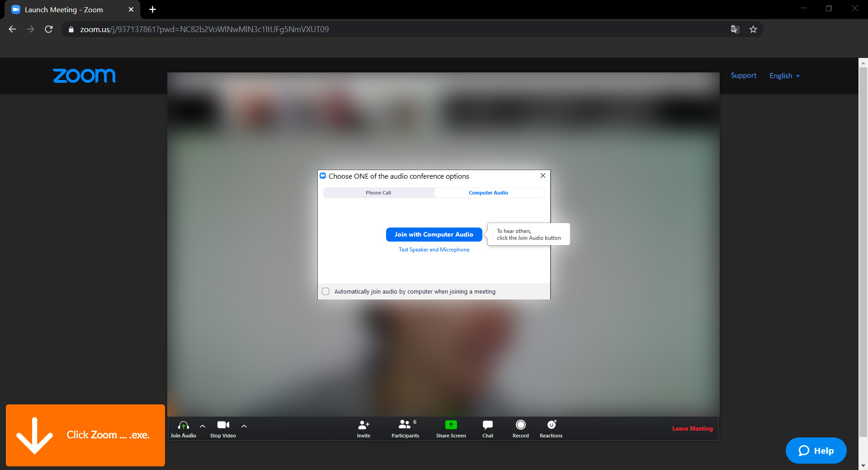Expand audio options arrow beside Join Audio
Screen dimensions: 868x470
[203, 426]
